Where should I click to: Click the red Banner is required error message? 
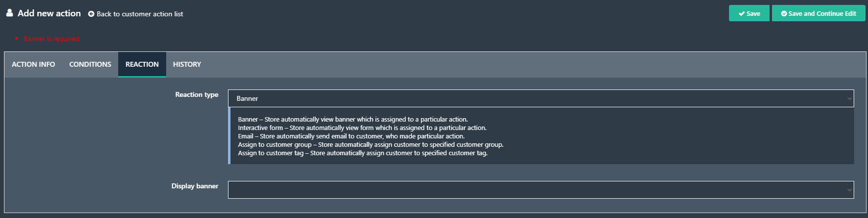[51, 39]
